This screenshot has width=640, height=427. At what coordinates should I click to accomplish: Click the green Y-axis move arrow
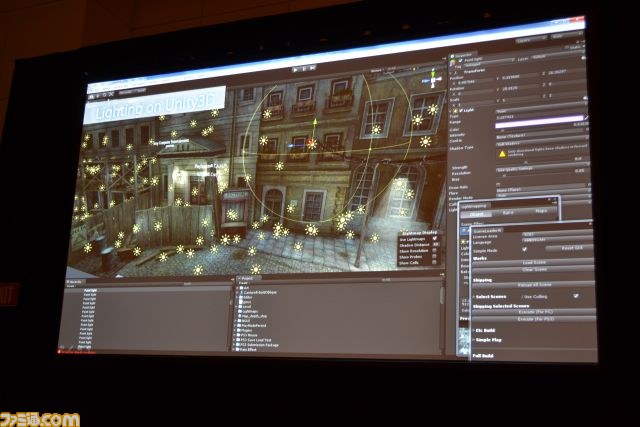[315, 122]
